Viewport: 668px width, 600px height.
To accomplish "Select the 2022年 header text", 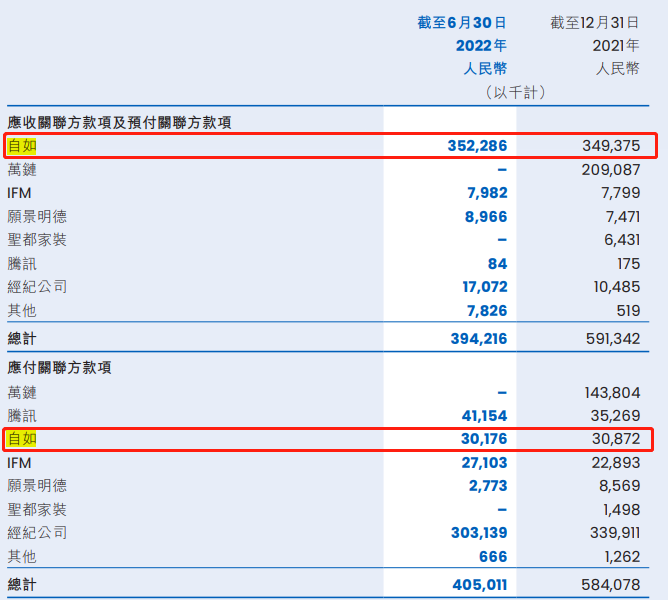I will pyautogui.click(x=480, y=45).
